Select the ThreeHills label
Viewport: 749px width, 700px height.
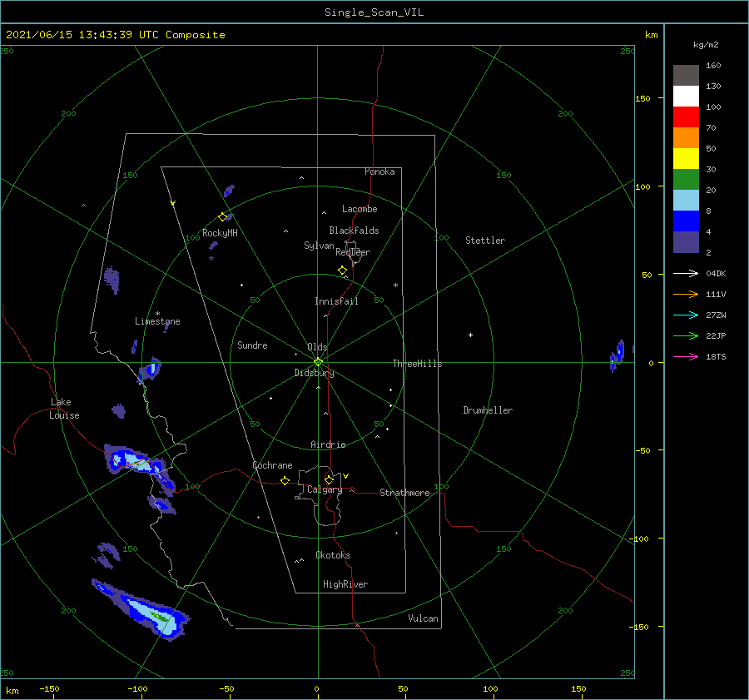tap(417, 364)
